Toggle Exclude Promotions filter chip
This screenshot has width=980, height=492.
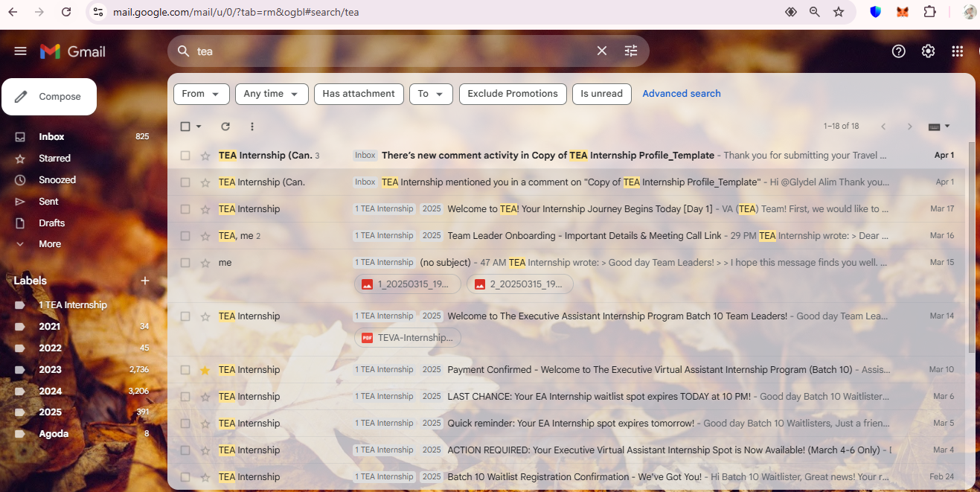(x=513, y=94)
